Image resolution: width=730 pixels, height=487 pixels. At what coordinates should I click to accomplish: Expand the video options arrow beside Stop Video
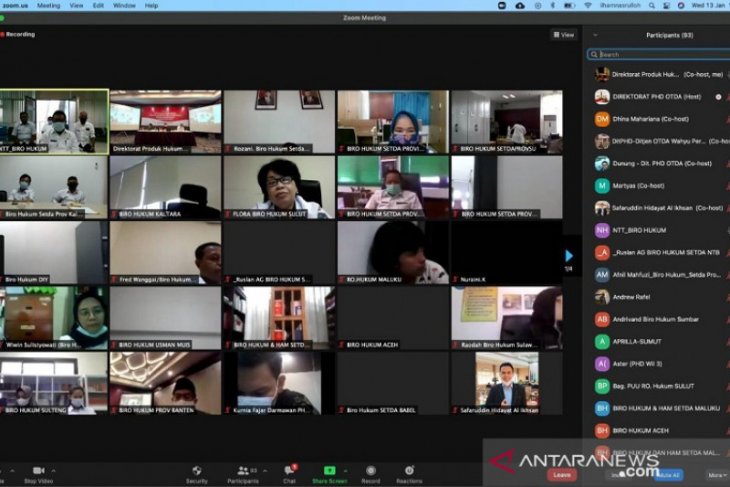(54, 471)
